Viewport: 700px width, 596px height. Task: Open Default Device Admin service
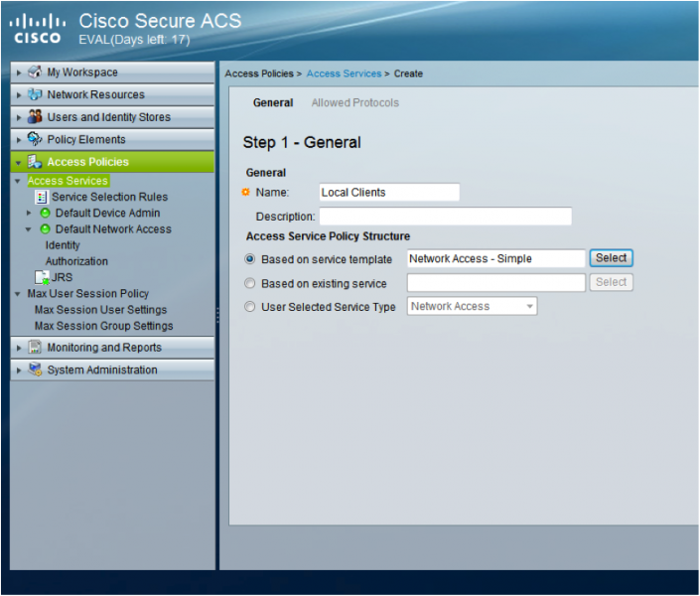[x=107, y=213]
